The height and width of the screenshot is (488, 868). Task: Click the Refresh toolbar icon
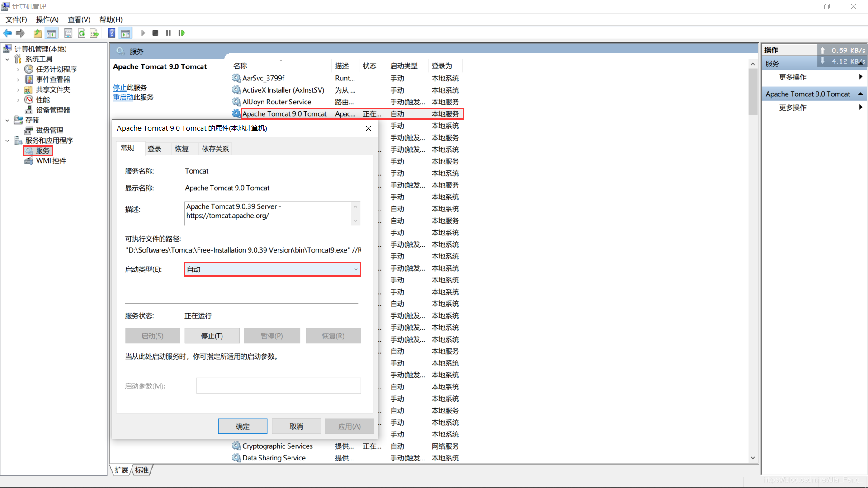pyautogui.click(x=82, y=33)
